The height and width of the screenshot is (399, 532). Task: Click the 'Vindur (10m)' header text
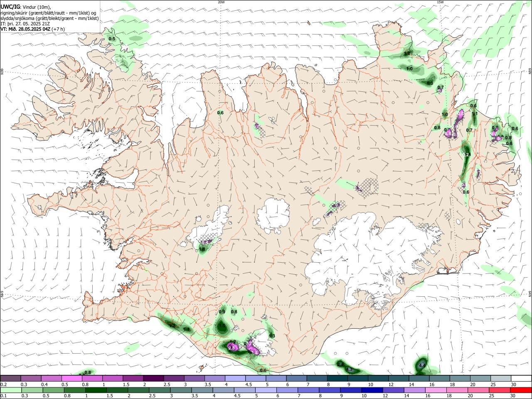37,7
